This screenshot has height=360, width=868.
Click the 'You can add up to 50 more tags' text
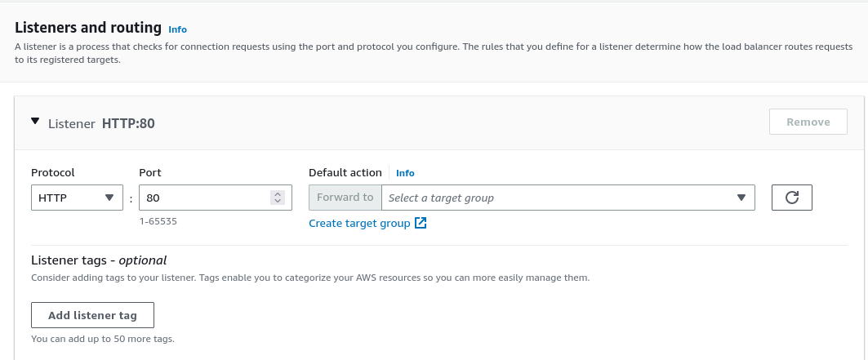point(102,339)
